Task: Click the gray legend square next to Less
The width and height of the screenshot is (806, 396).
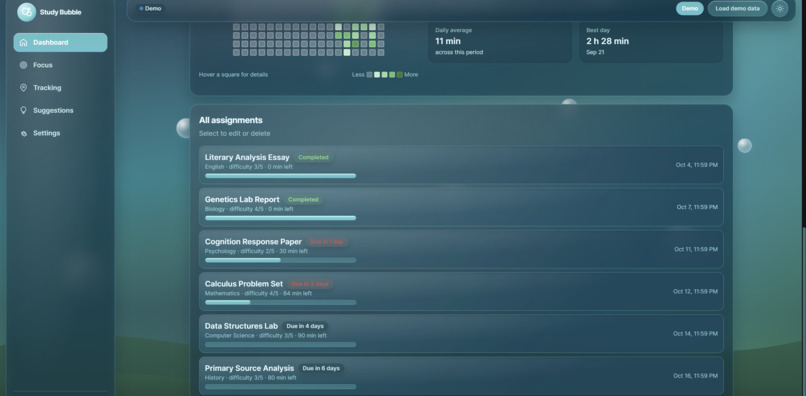Action: point(369,75)
